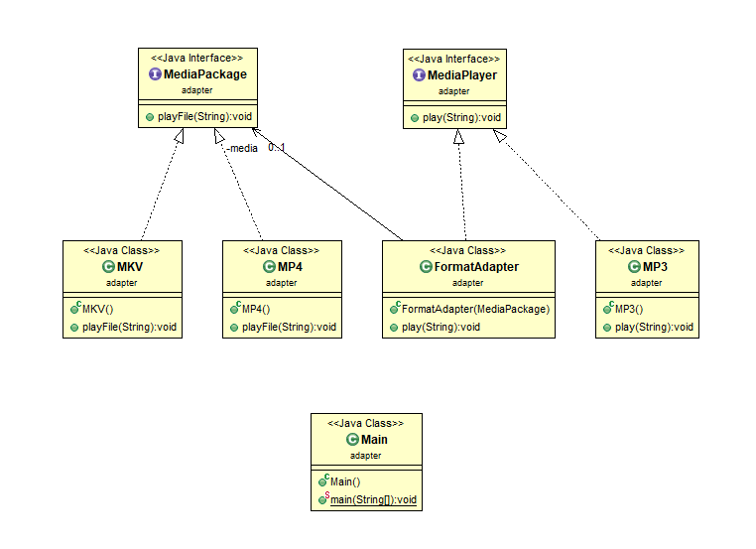Viewport: 756px width, 549px height.
Task: Click the MP3() constructor icon
Action: tap(608, 308)
